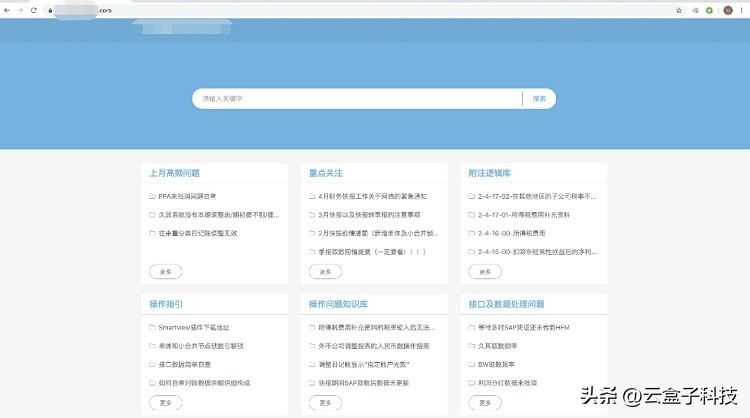Open the 附注逻辑库 section heading
Viewport: 750px width, 418px height.
click(489, 173)
